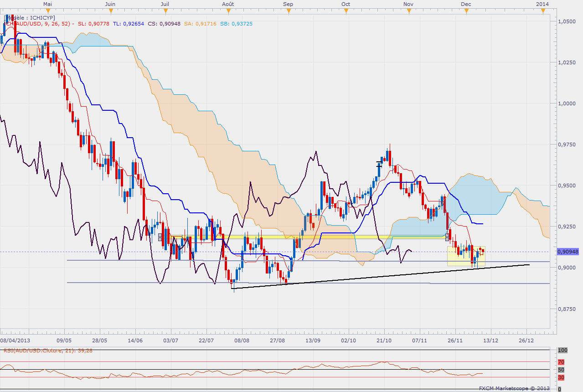The width and height of the screenshot is (583, 392).
Task: Click the RSI 100 level label
Action: click(x=562, y=350)
